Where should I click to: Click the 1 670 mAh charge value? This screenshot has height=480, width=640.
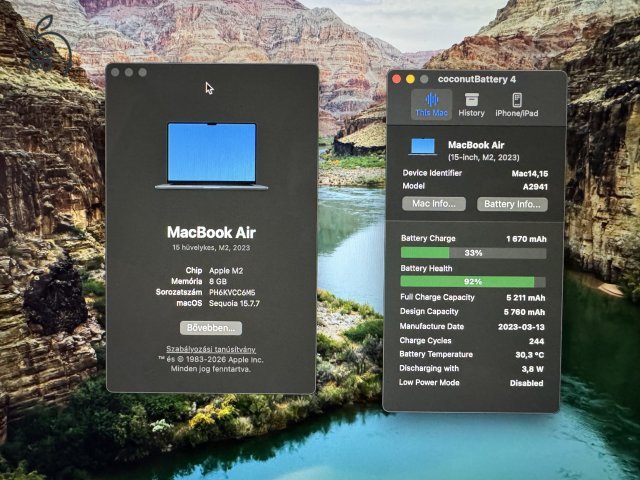526,239
